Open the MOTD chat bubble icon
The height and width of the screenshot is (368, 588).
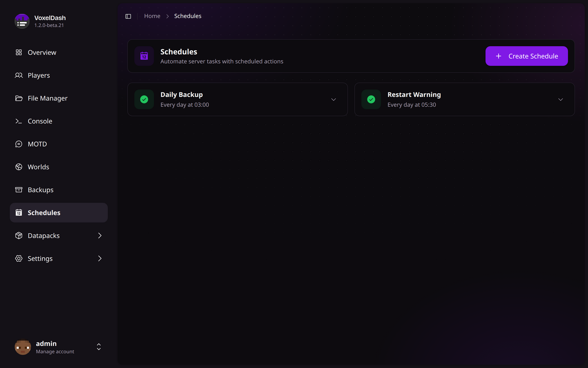(x=19, y=144)
